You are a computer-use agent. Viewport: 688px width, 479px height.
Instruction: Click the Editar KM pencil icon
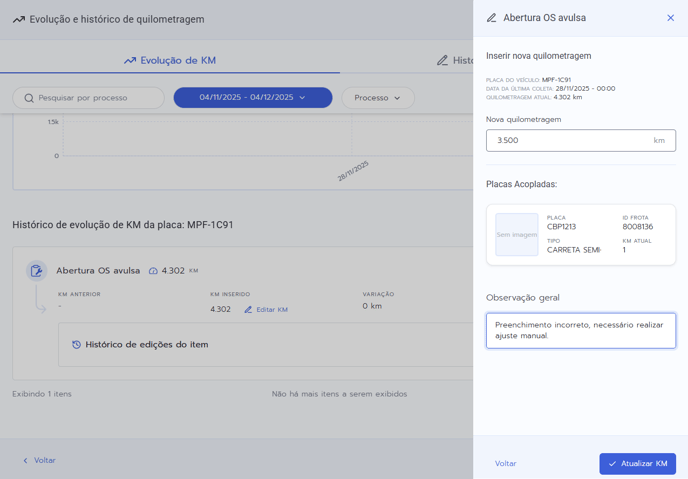[248, 310]
